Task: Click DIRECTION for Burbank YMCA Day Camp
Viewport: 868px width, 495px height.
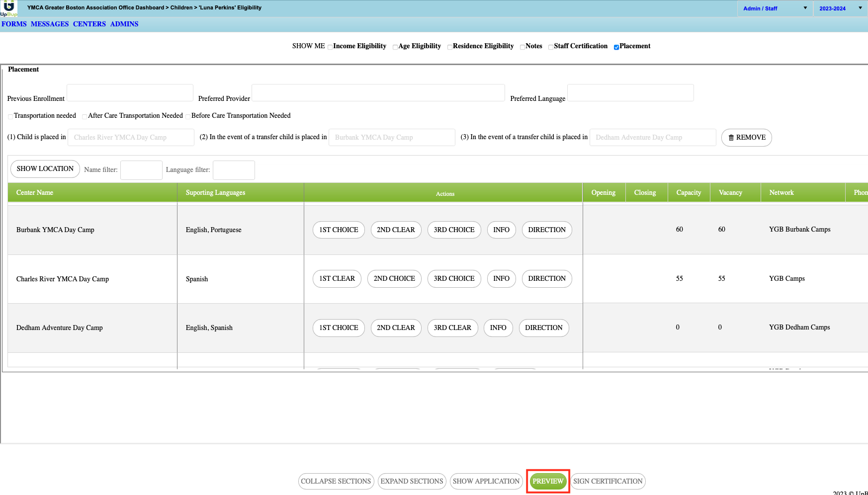Action: pos(547,230)
